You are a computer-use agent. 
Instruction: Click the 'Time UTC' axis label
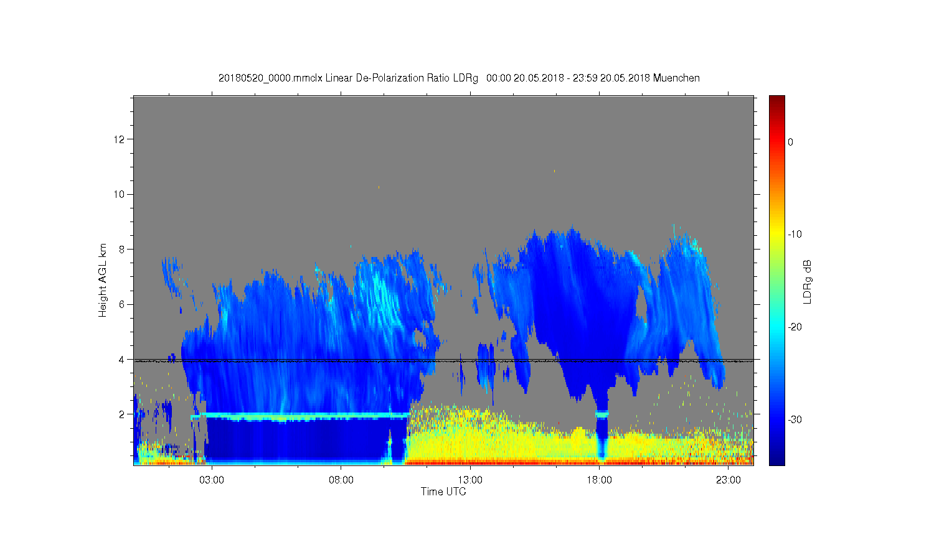(443, 492)
